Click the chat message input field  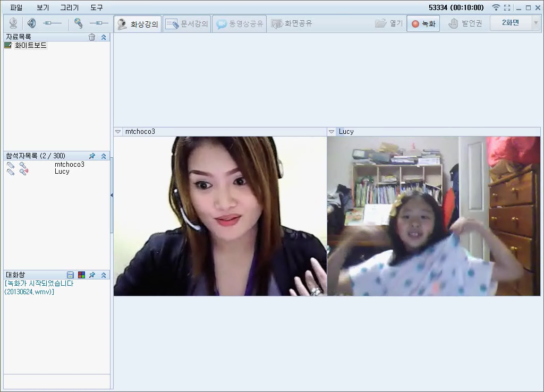[57, 381]
